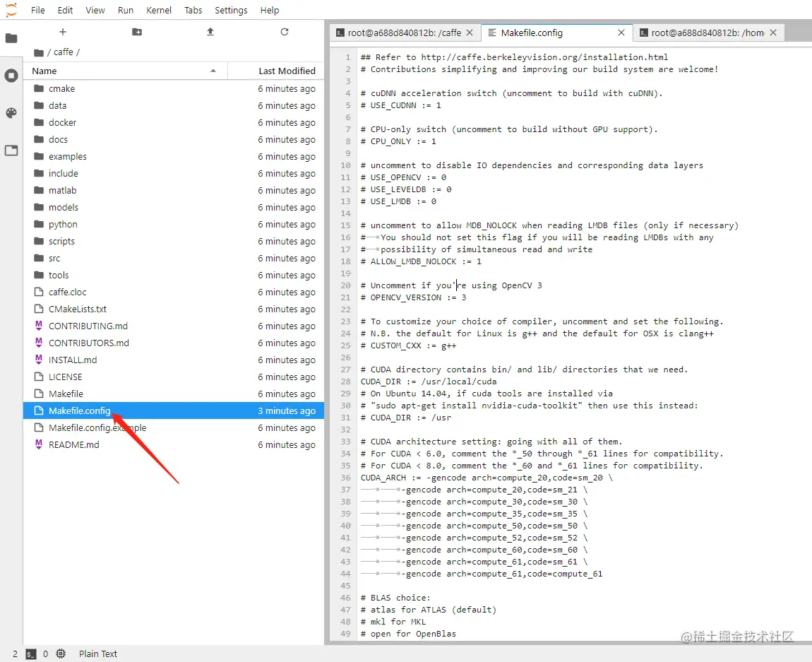812x662 pixels.
Task: Click the New Launcher plus icon
Action: [x=63, y=32]
